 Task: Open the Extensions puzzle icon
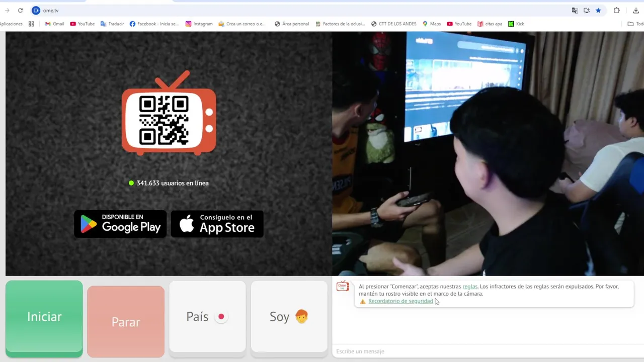point(617,11)
